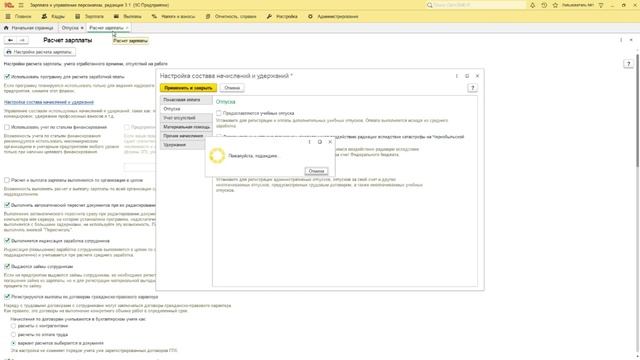This screenshot has height=360, width=640.
Task: Click the yellow Применить и закрыть button
Action: [x=188, y=88]
